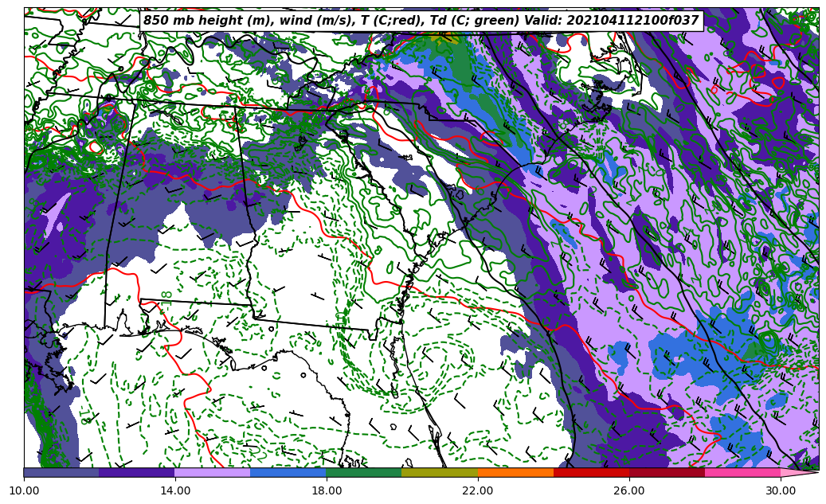
Task: Select the bright red 24–26 colorbar segment
Action: [x=591, y=472]
